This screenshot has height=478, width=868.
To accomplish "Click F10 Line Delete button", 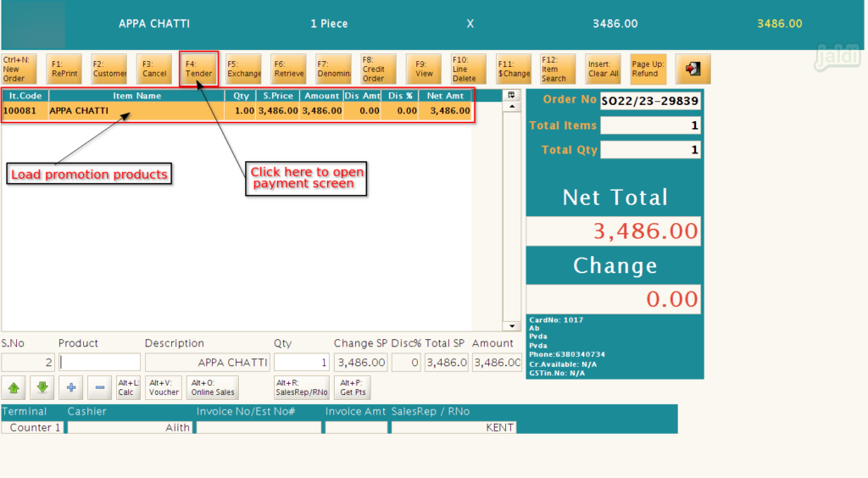I will [469, 69].
